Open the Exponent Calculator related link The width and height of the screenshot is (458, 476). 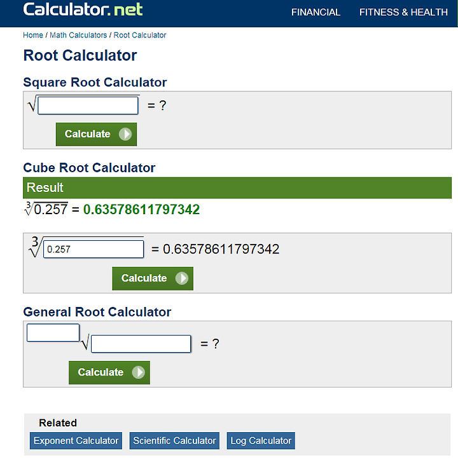pos(76,440)
